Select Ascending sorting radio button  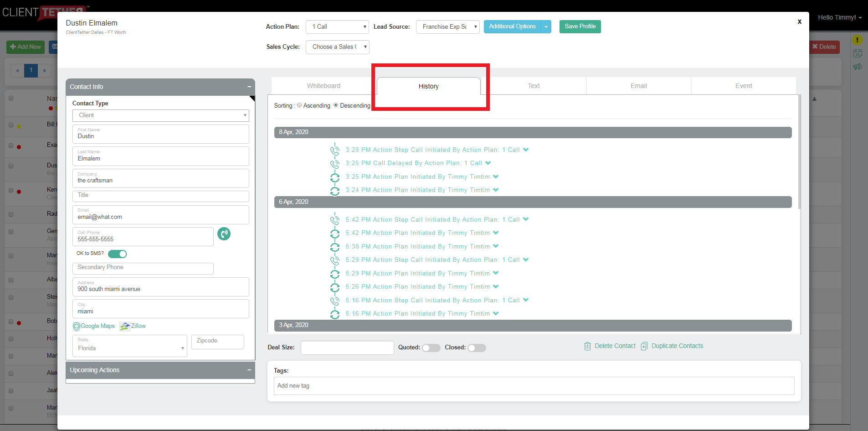[x=299, y=105]
